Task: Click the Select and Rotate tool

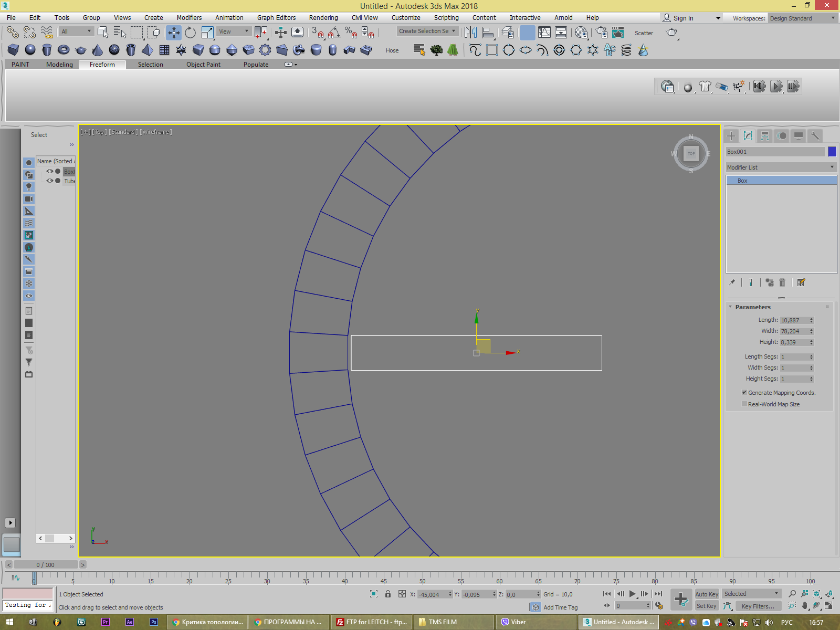Action: 190,33
